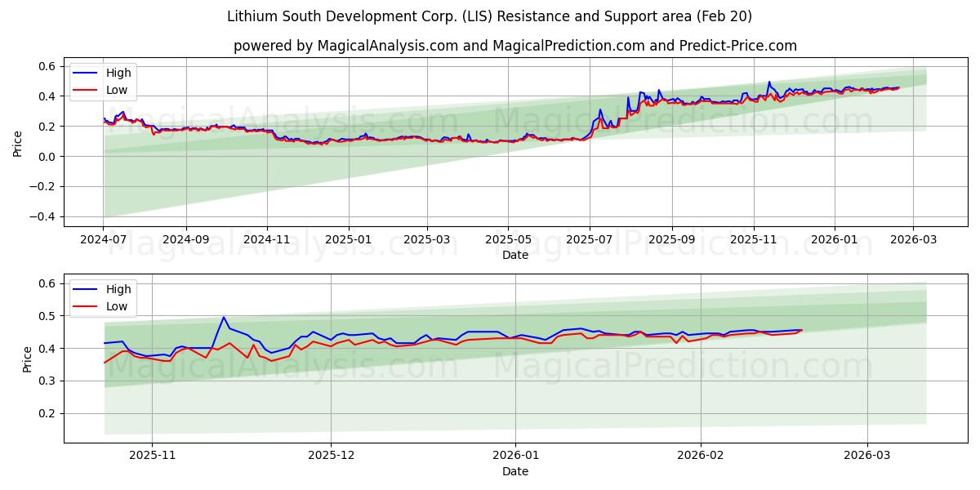Click the '2025-05' x-axis label of top chart

[x=508, y=240]
